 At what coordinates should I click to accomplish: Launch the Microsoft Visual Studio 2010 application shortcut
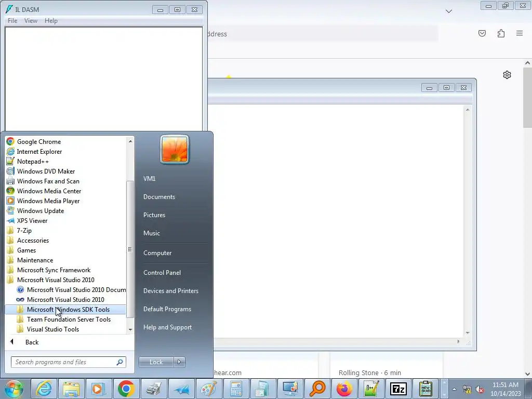click(65, 299)
